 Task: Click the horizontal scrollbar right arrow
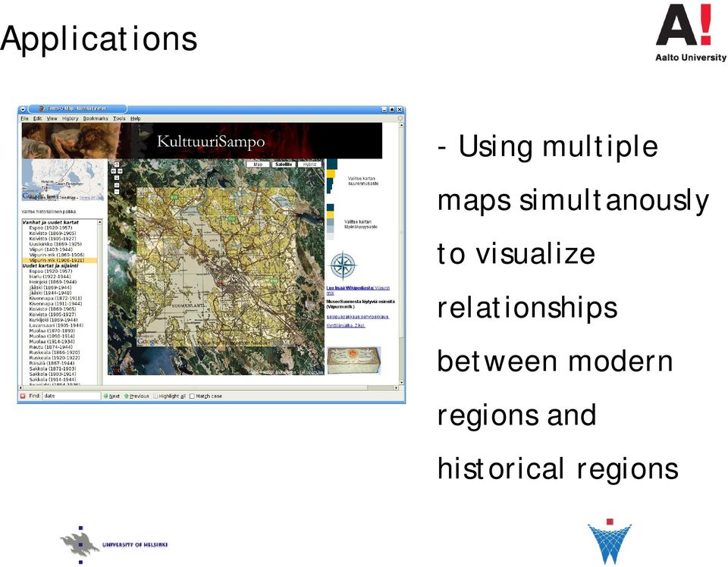(396, 387)
